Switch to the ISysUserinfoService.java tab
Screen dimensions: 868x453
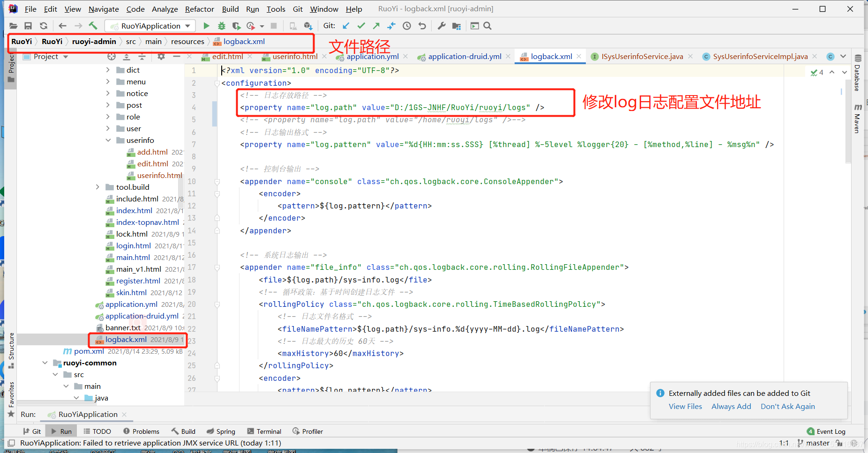click(642, 57)
